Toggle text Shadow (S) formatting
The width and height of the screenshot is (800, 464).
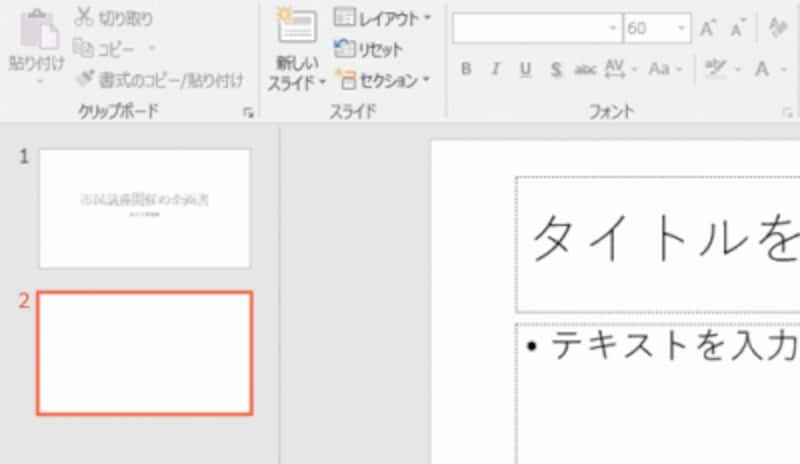click(556, 69)
